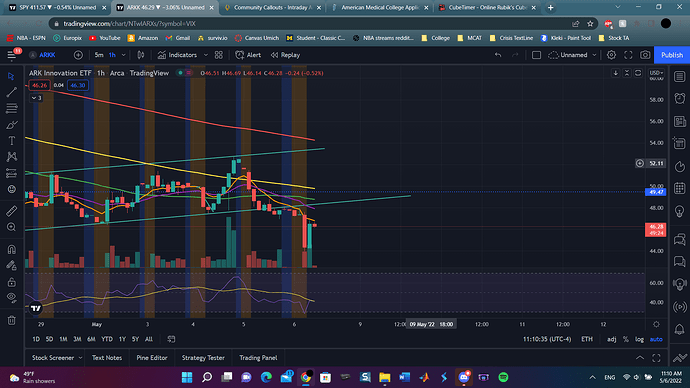The width and height of the screenshot is (690, 388).
Task: Select the Trend Line drawing tool
Action: point(12,92)
